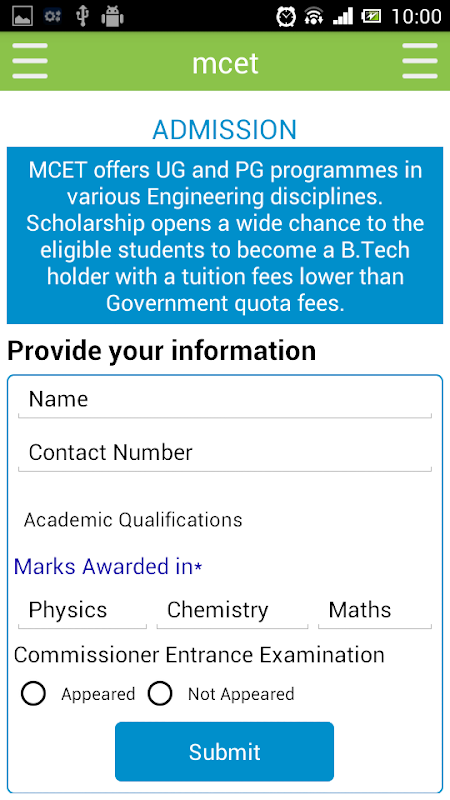The height and width of the screenshot is (800, 450).
Task: Tap the battery status icon
Action: pyautogui.click(x=371, y=16)
